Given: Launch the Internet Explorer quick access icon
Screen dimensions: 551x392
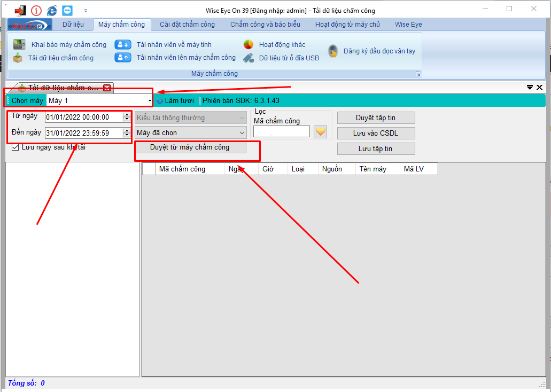Looking at the screenshot, I should click(x=52, y=11).
